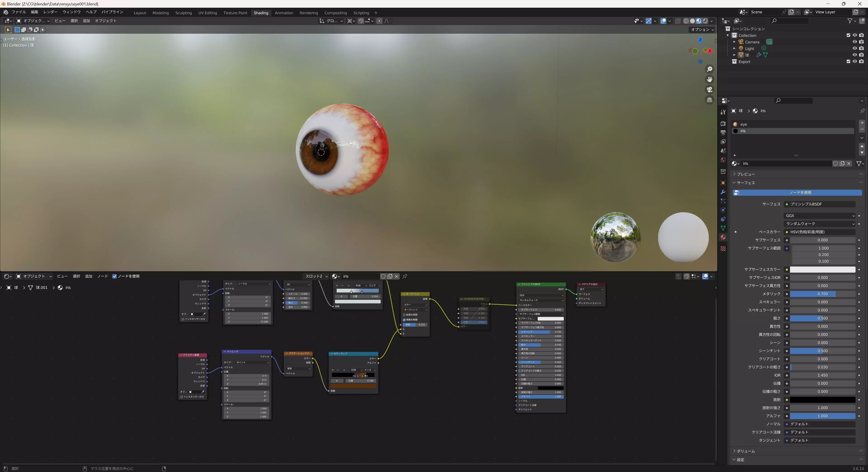
Task: Select solid viewport shading mode
Action: coord(692,21)
